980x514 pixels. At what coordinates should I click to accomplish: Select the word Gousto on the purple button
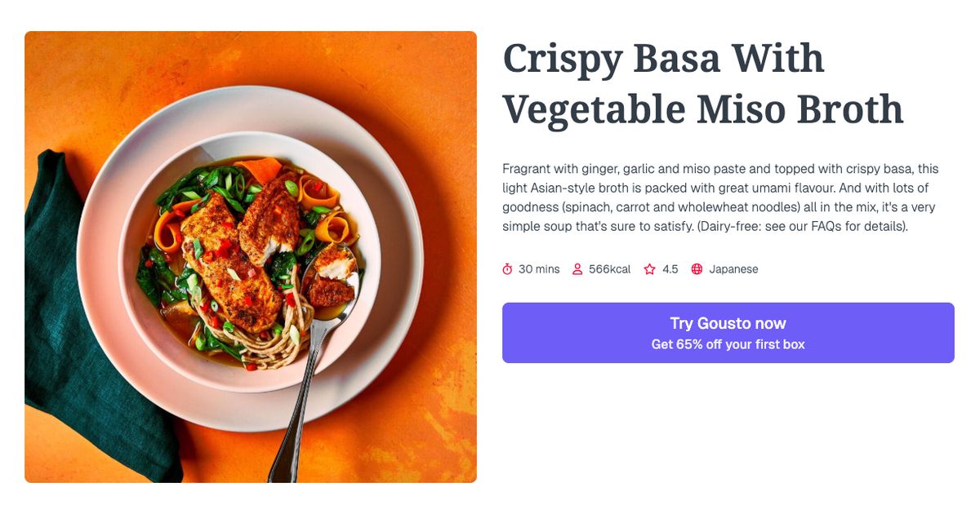tap(727, 323)
